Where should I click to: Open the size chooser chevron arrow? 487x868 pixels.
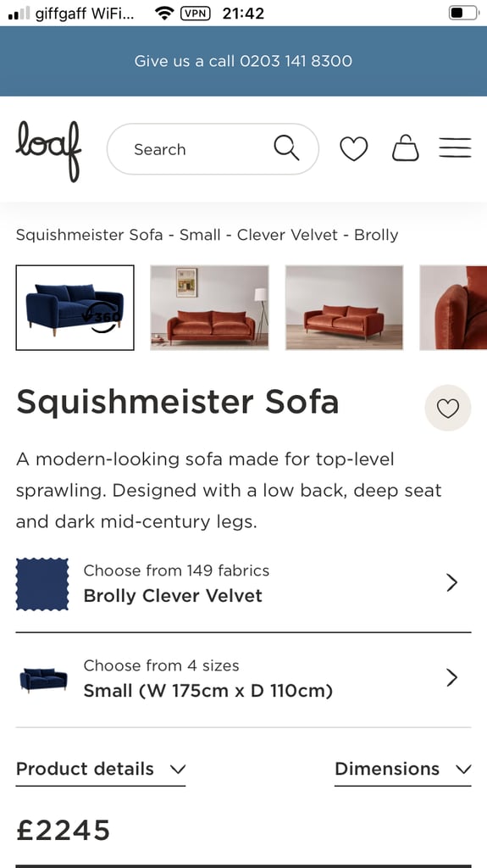coord(452,677)
